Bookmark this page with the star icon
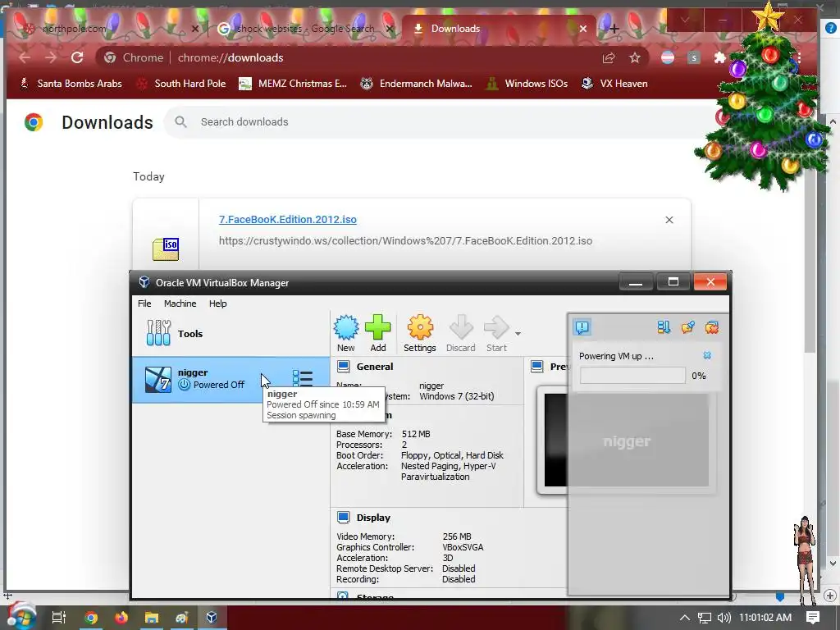Image resolution: width=840 pixels, height=630 pixels. pos(635,57)
